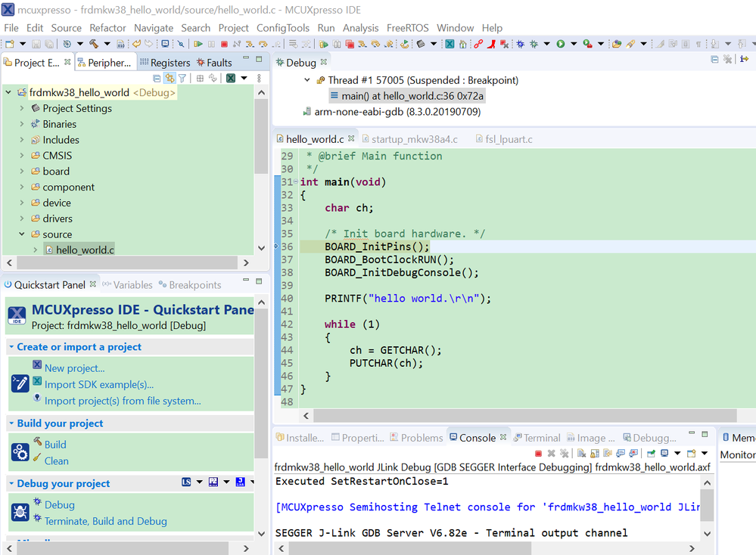The width and height of the screenshot is (756, 555).
Task: Collapse the frdmkw38_hello_world project root
Action: [8, 92]
